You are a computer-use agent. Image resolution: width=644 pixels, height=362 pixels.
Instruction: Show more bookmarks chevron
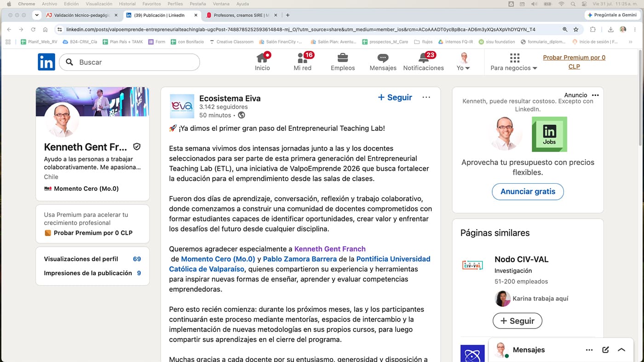pyautogui.click(x=630, y=42)
